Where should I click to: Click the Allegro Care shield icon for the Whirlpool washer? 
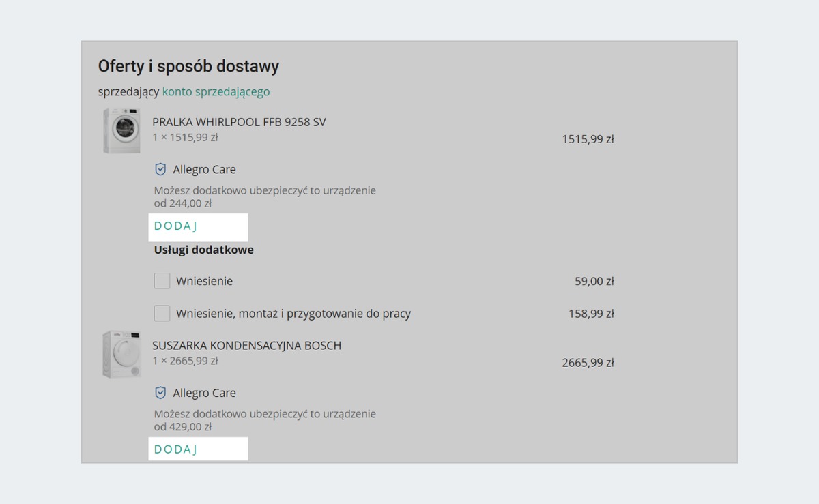[161, 168]
